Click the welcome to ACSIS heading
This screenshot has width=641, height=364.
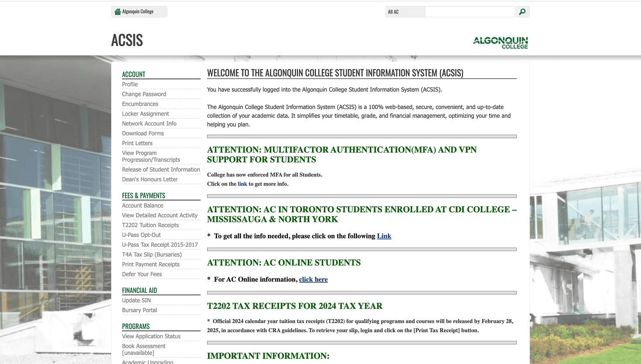click(x=335, y=73)
